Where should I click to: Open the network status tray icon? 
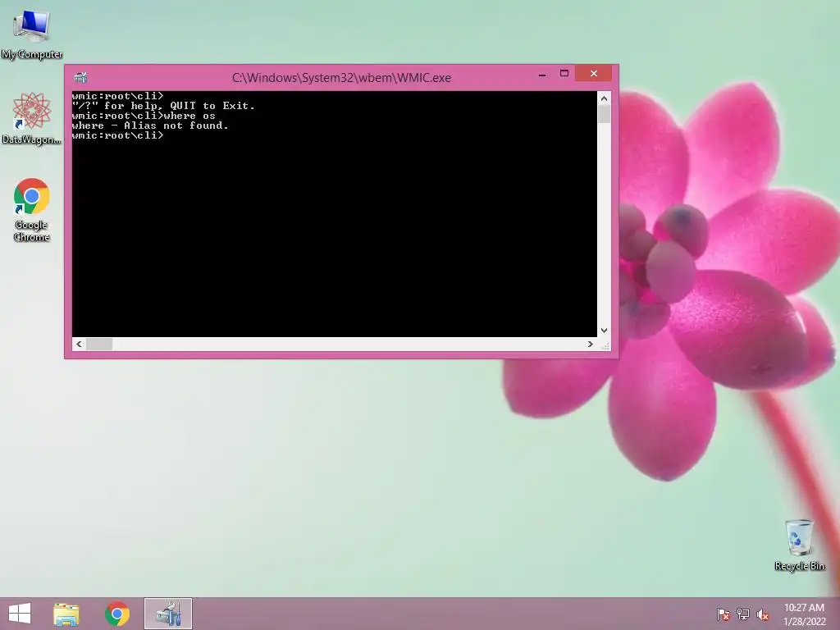coord(743,614)
